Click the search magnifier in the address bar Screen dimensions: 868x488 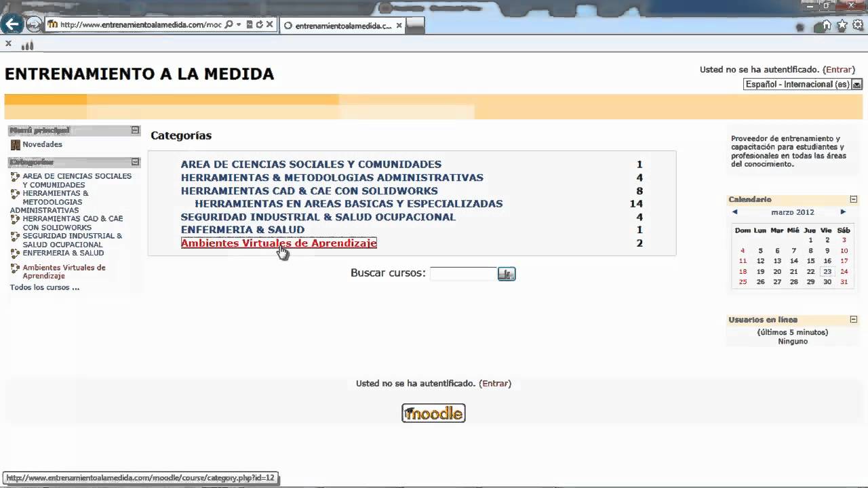pos(229,24)
